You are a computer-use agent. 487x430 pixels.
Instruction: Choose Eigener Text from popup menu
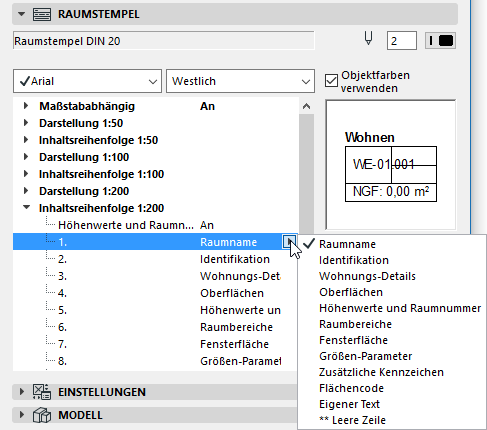392,404
